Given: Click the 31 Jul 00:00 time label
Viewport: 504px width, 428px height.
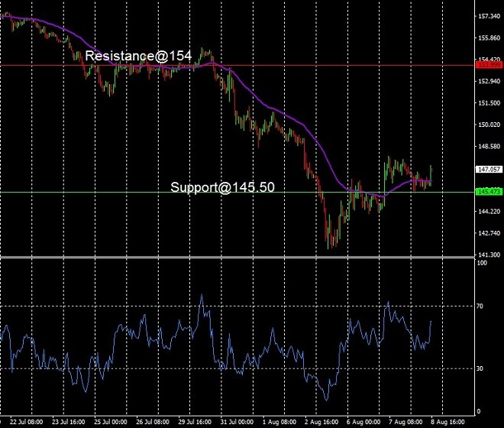Looking at the screenshot, I should tap(237, 422).
